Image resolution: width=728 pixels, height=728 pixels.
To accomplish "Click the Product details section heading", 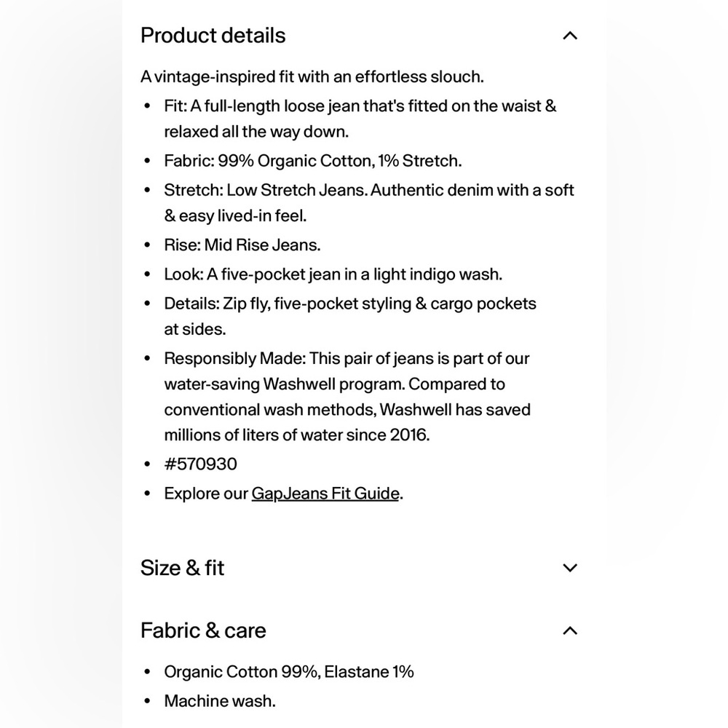I will [213, 36].
